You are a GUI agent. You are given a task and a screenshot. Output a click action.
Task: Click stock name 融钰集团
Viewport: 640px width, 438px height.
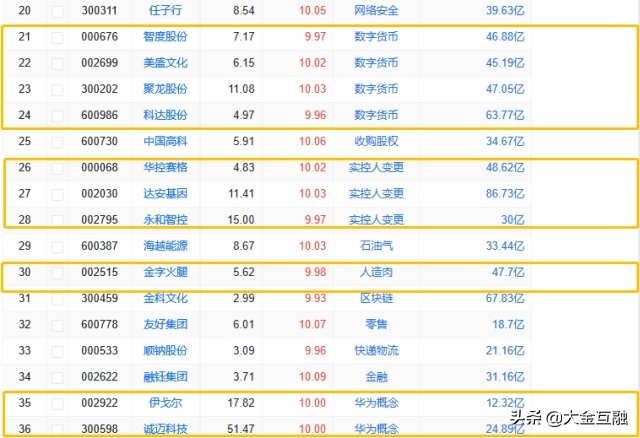[x=165, y=376]
